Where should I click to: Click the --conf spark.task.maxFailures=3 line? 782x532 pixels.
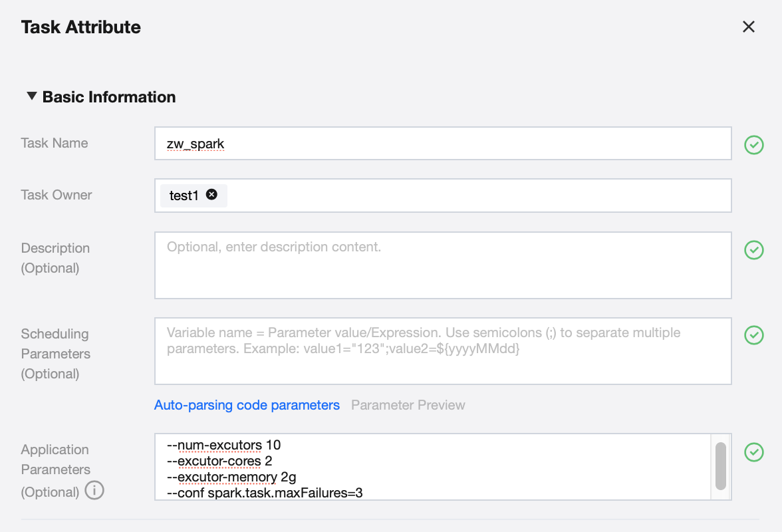(x=265, y=493)
